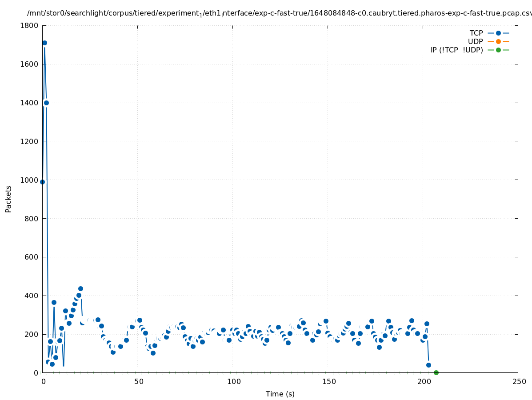Click the 1800 tick label on the y-axis
This screenshot has width=532, height=400.
(x=29, y=25)
